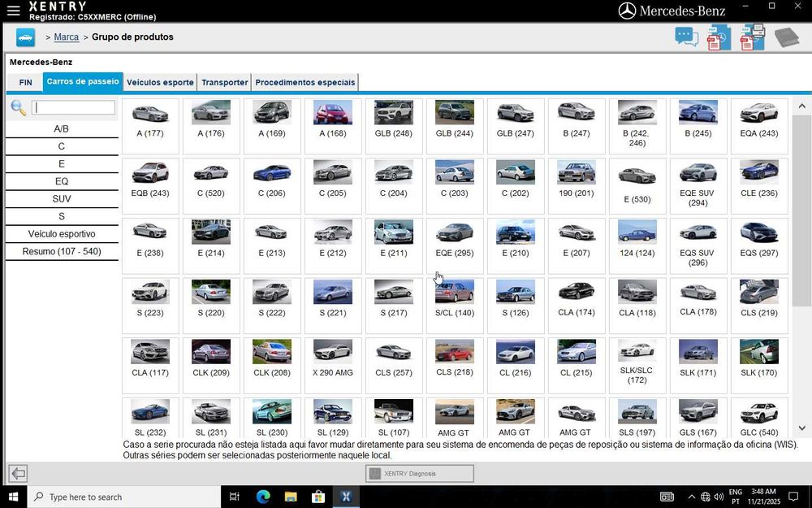The height and width of the screenshot is (508, 812).
Task: Click the network globe tray icon
Action: coord(706,497)
